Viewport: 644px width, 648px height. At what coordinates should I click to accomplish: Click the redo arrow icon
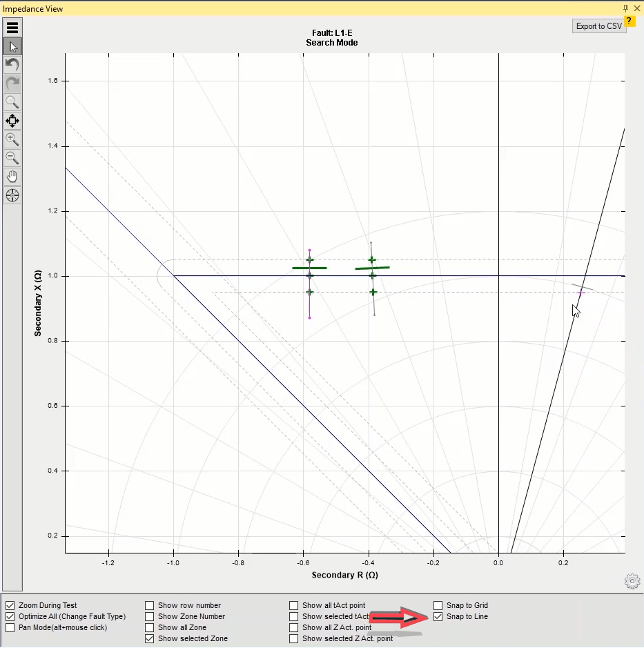click(12, 84)
